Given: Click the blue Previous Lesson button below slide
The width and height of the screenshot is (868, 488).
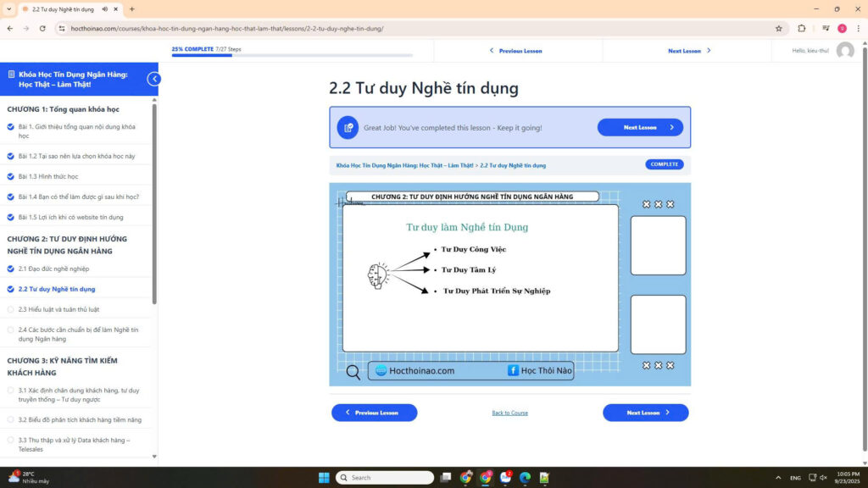Looking at the screenshot, I should click(374, 413).
